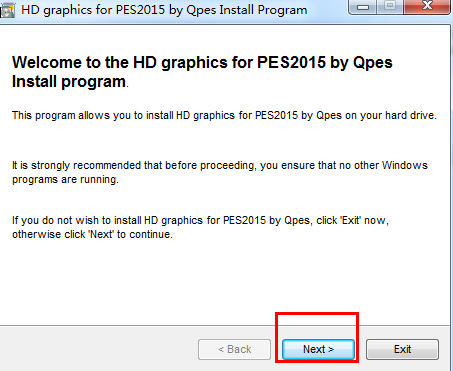Click the greyed-out < Back button
Viewport: 453px width, 371px height.
click(234, 349)
